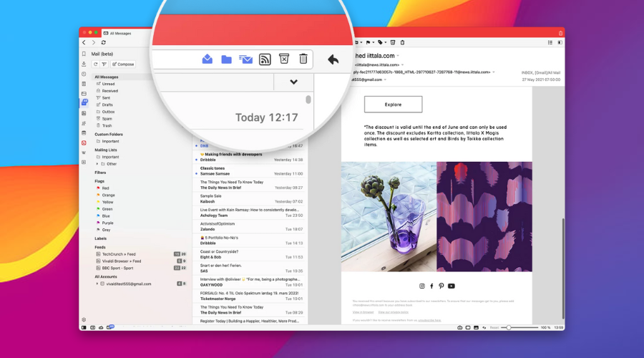Toggle images and animations in status bar
This screenshot has height=358, width=644.
tap(476, 328)
